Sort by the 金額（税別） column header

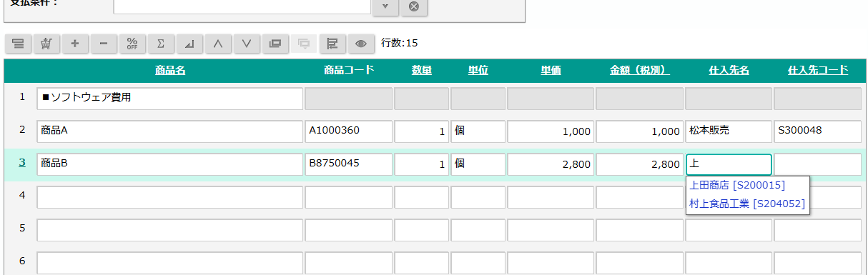639,70
